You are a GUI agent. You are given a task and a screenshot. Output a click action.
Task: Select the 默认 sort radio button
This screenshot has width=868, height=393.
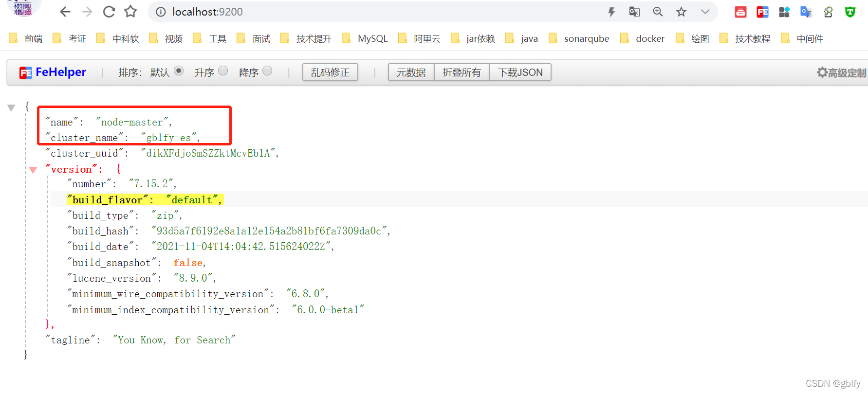coord(179,71)
